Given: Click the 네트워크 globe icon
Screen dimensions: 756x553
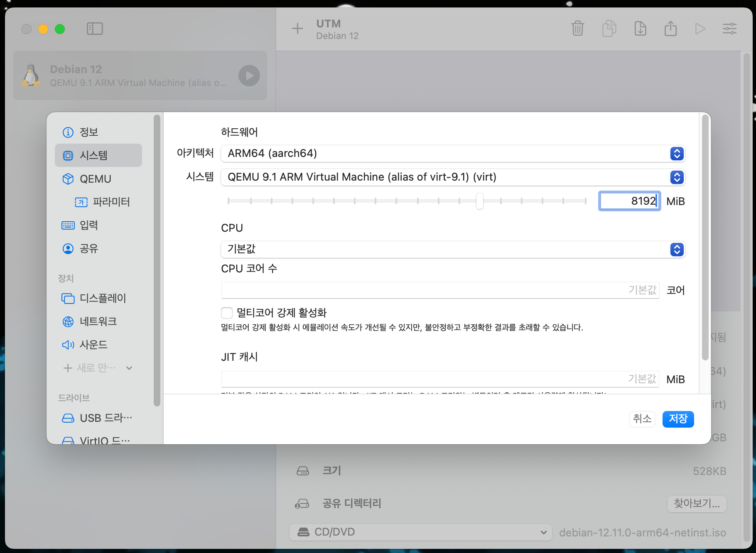Looking at the screenshot, I should tap(68, 322).
